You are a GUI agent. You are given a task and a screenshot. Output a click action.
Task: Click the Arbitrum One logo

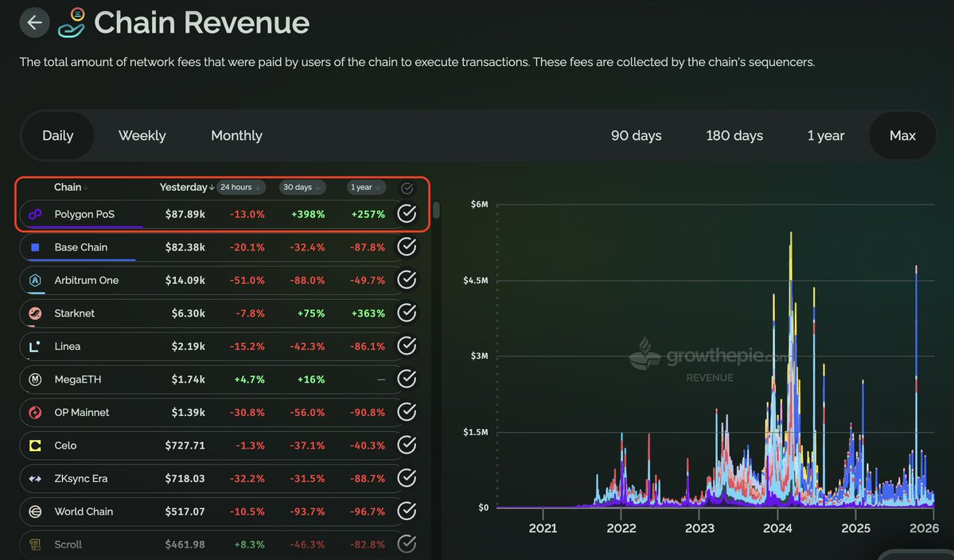tap(35, 280)
